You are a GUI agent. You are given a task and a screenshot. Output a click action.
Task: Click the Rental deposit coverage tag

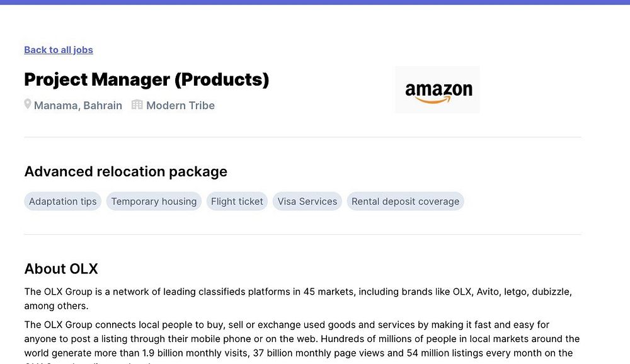pos(405,202)
